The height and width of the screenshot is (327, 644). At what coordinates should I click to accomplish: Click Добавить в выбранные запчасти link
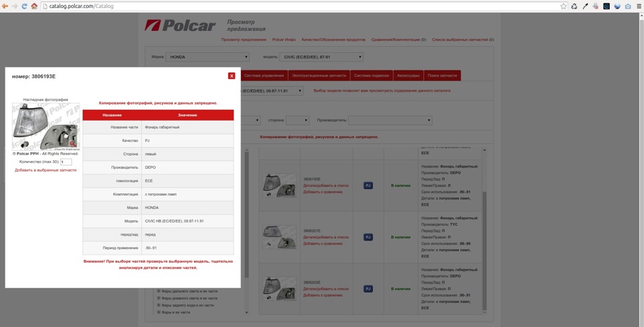[x=46, y=170]
